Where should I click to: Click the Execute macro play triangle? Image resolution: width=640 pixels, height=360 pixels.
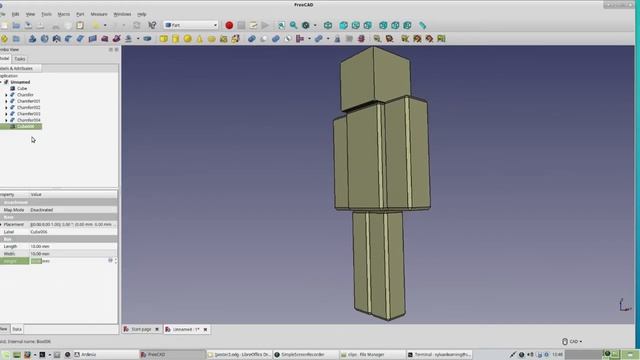point(265,25)
